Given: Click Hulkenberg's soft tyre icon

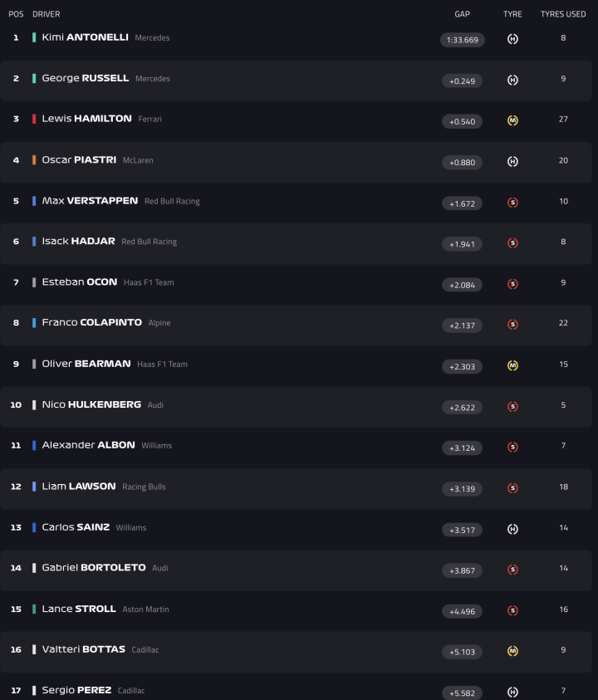Looking at the screenshot, I should point(512,406).
